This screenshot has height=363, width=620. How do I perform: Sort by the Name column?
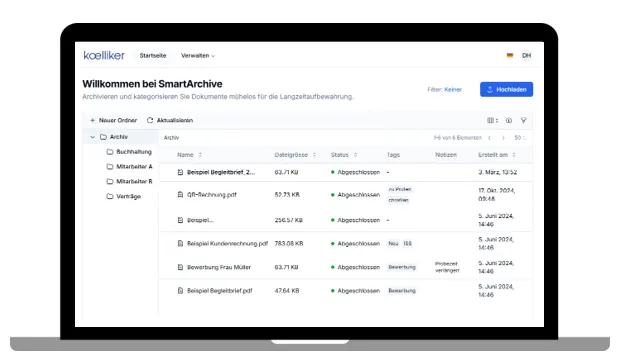pyautogui.click(x=189, y=155)
